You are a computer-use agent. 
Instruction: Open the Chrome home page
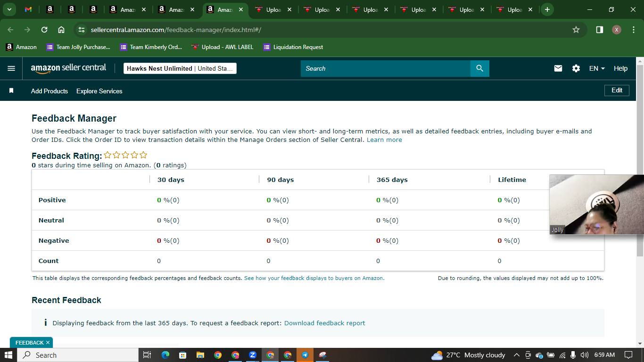61,30
